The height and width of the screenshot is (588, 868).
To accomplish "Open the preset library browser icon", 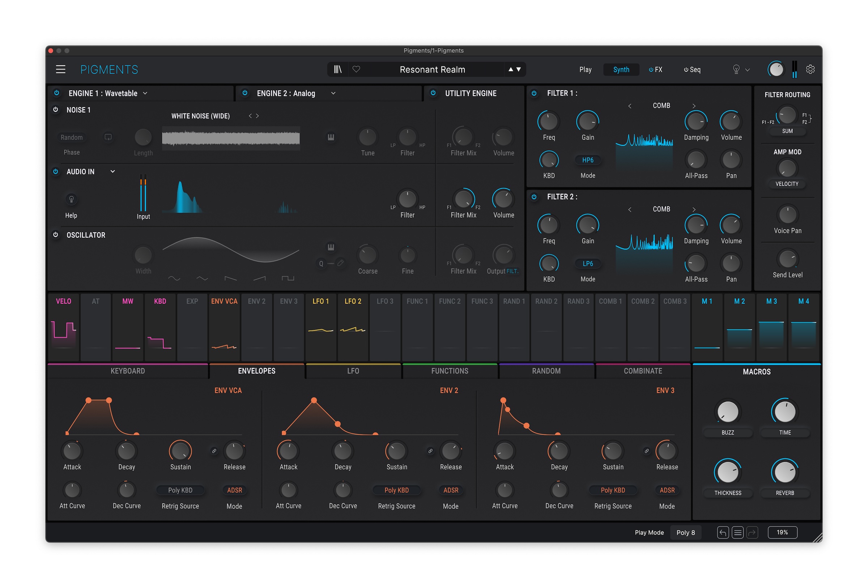I will (x=338, y=69).
